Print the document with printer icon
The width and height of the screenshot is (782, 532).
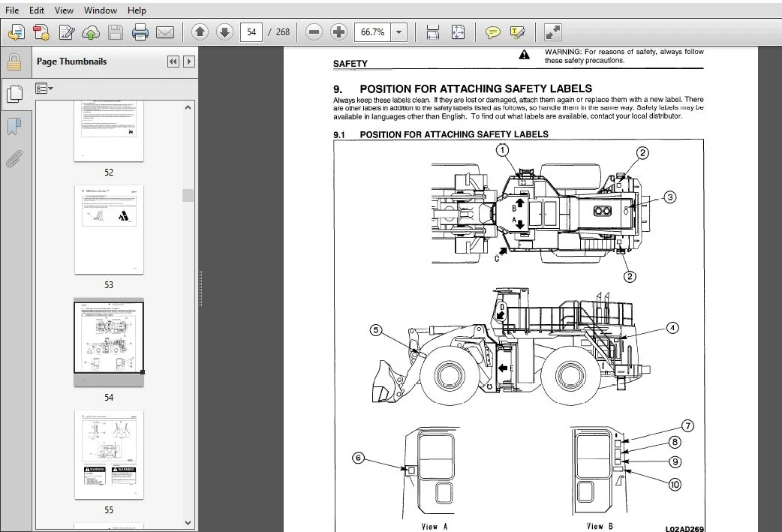point(140,32)
